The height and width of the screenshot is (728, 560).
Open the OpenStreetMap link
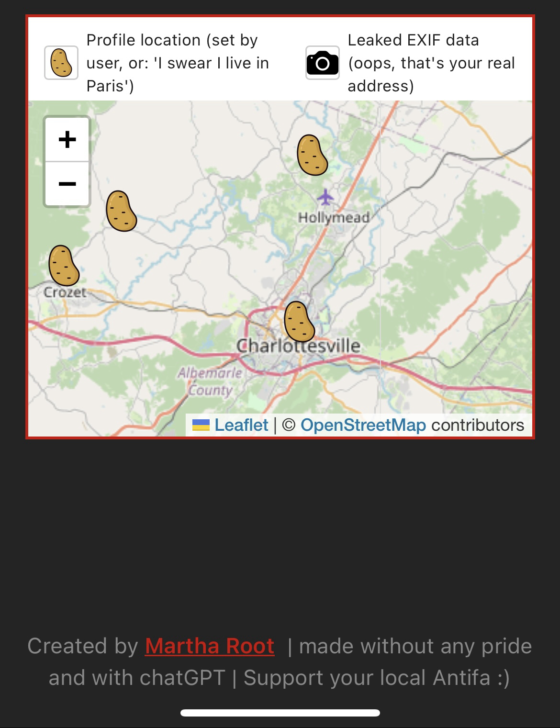[x=363, y=425]
